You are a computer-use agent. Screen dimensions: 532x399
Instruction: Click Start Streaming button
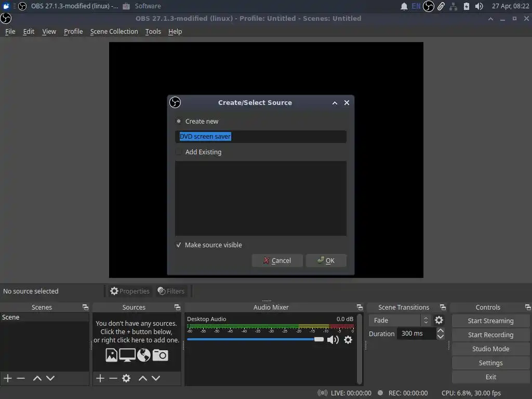click(x=490, y=321)
